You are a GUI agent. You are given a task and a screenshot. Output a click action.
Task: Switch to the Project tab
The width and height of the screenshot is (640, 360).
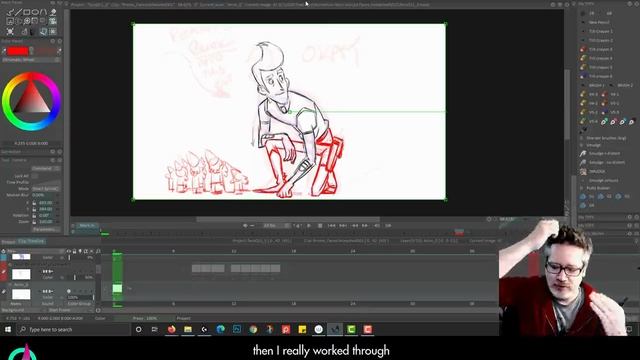pos(8,242)
